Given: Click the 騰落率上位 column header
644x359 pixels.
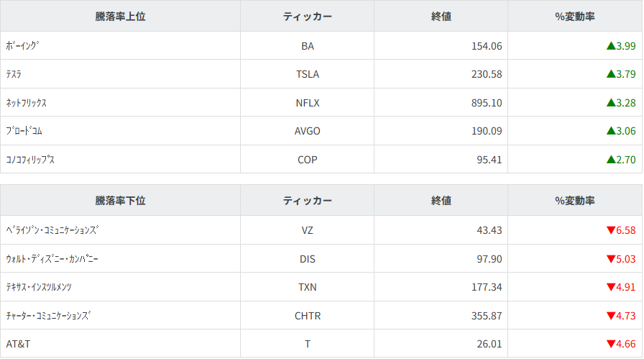Looking at the screenshot, I should [120, 16].
